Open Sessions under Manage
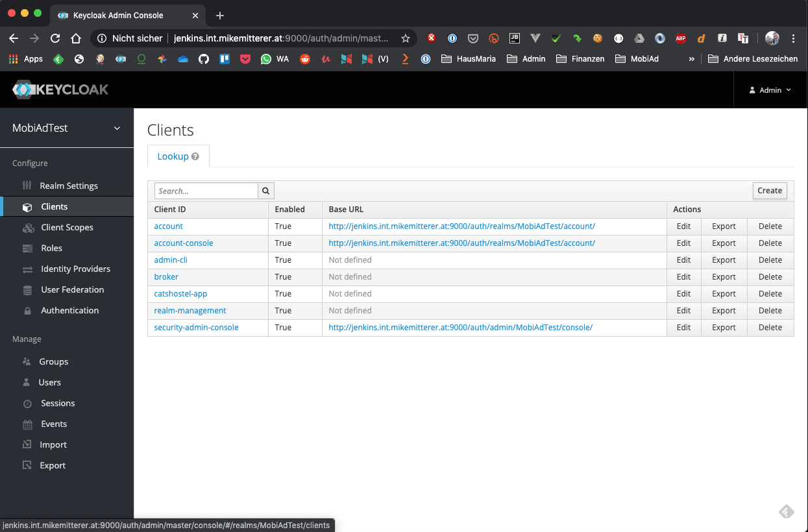The height and width of the screenshot is (532, 808). tap(58, 403)
